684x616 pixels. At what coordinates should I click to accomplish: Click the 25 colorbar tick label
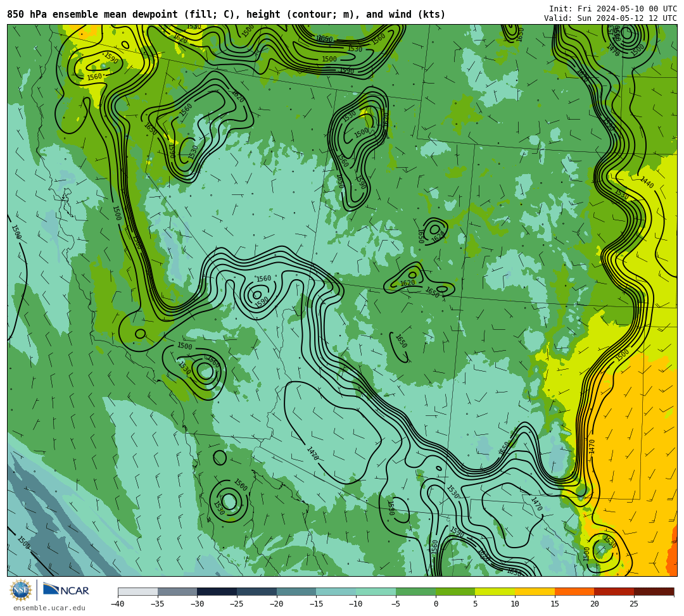point(634,604)
